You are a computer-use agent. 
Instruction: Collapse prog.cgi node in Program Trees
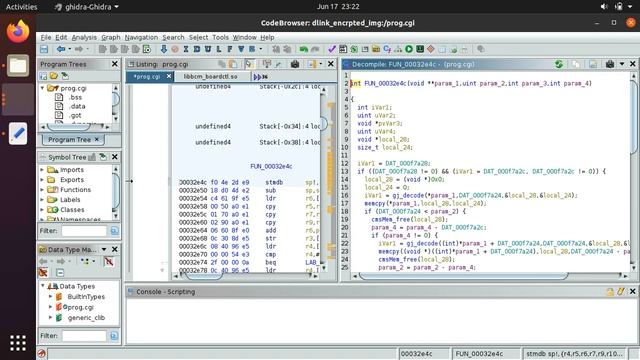(x=42, y=88)
